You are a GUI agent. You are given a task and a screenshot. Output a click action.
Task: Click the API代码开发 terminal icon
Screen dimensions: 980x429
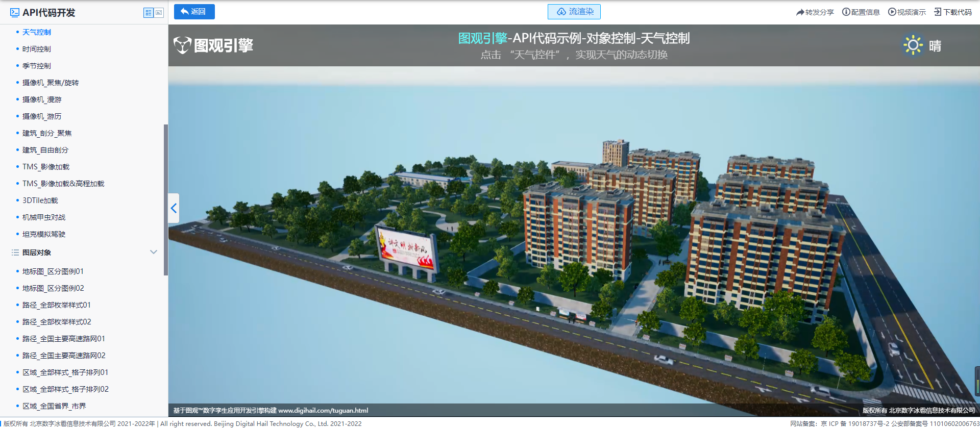click(15, 13)
